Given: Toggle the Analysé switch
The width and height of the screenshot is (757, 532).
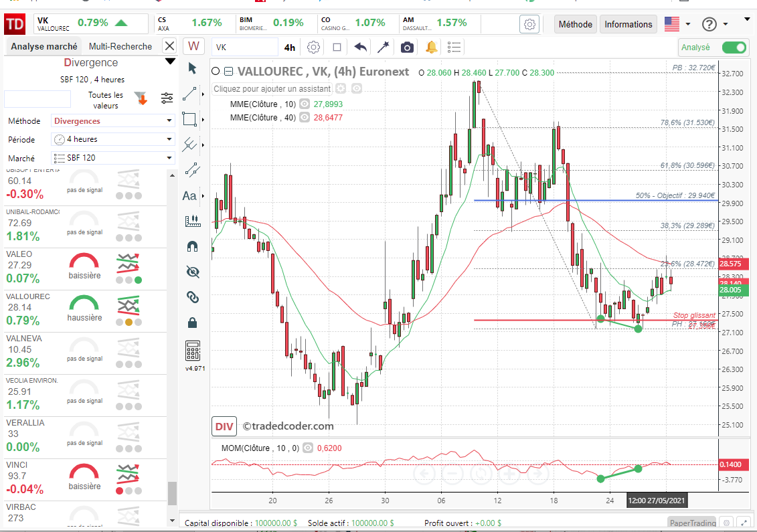Looking at the screenshot, I should pyautogui.click(x=734, y=48).
